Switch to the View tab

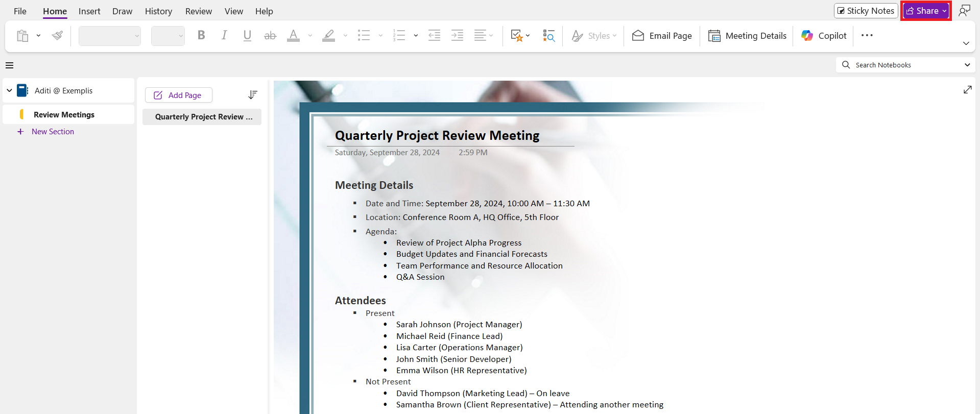point(234,11)
